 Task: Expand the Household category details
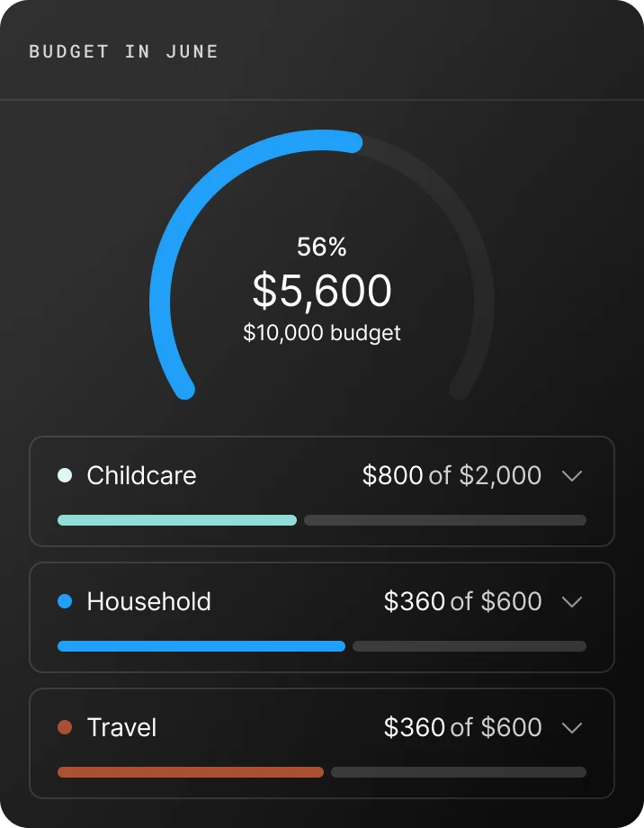coord(571,602)
